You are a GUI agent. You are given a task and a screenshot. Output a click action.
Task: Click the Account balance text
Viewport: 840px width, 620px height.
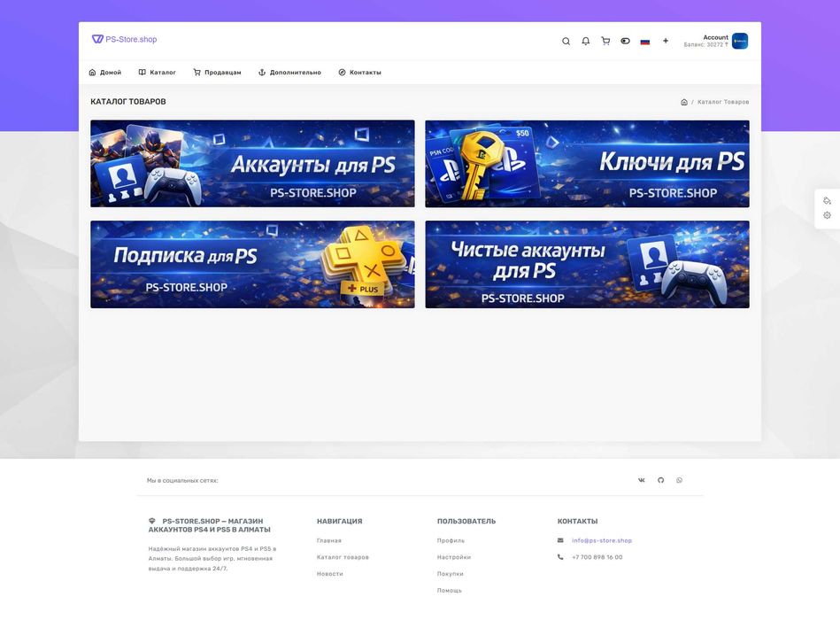705,45
